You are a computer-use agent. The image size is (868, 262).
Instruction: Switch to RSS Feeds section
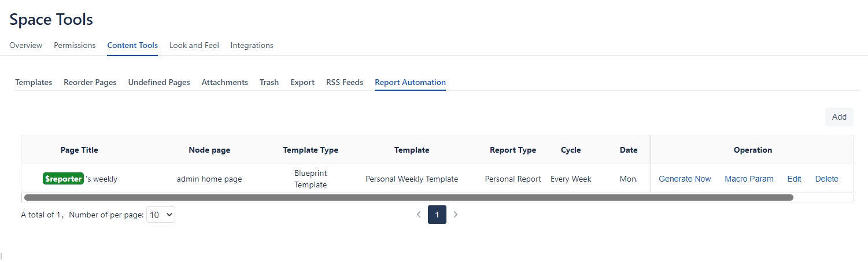tap(344, 82)
